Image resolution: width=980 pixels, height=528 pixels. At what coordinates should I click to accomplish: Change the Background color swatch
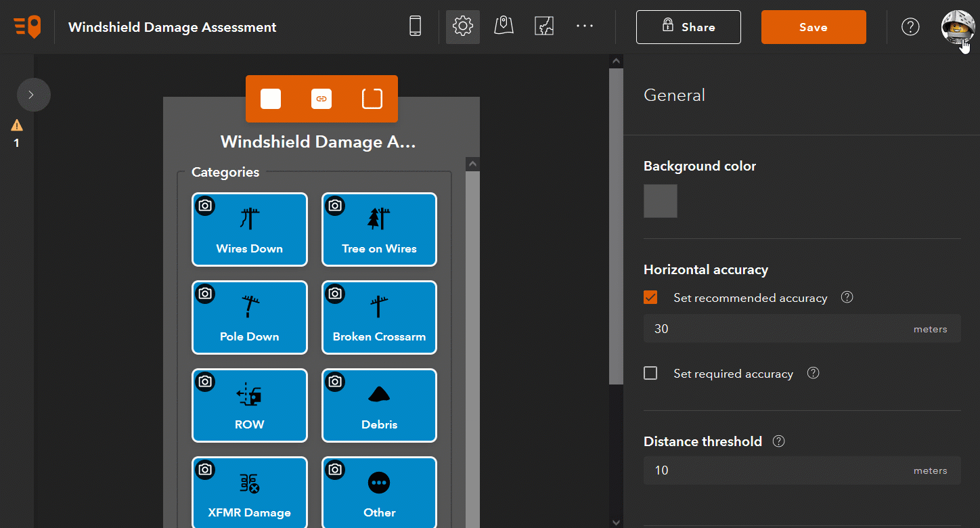[660, 200]
